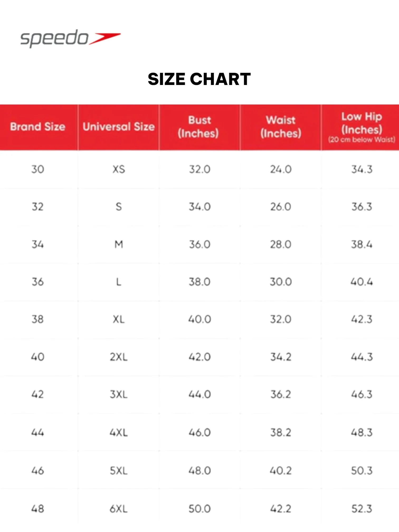
Task: Select brand size 30 cell
Action: [38, 169]
